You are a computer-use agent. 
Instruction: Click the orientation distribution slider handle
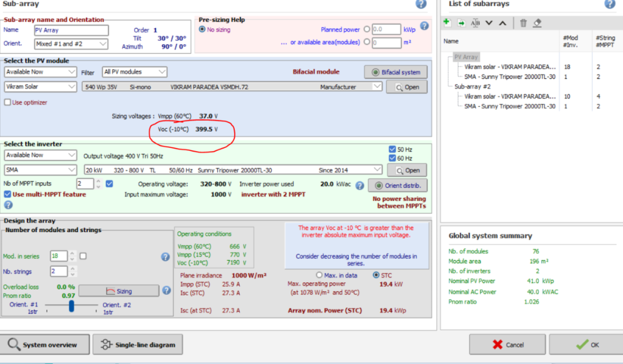(72, 306)
